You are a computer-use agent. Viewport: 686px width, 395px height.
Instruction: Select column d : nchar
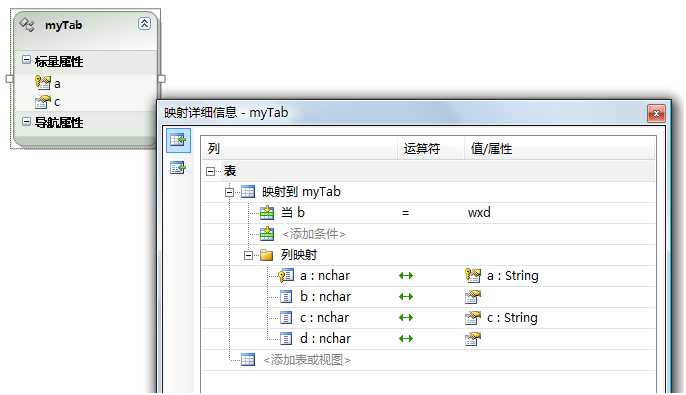(326, 339)
